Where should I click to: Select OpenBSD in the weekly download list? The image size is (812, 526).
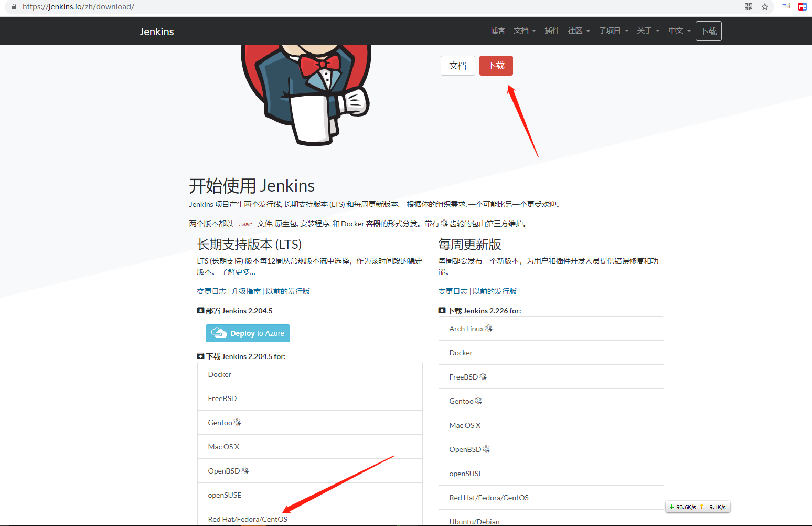551,449
